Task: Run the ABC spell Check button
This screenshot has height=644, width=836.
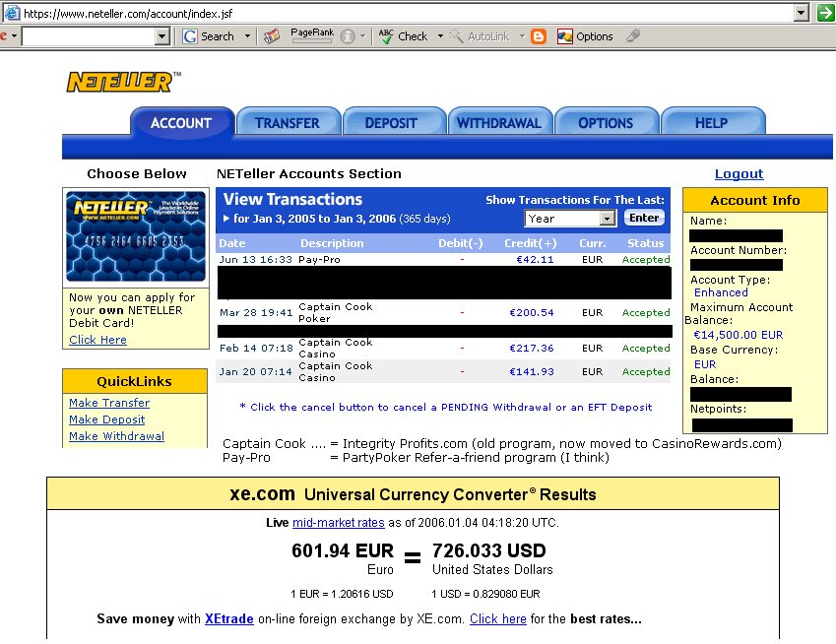Action: coord(403,36)
